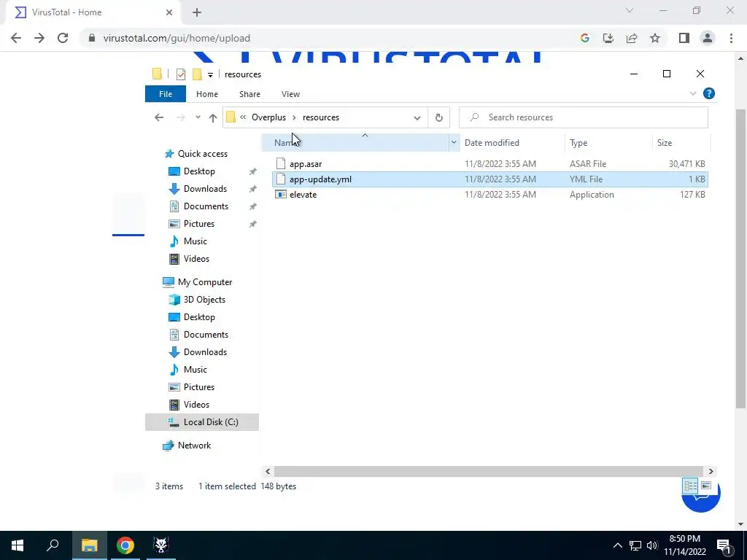Viewport: 747px width, 560px height.
Task: Open Videos under My Computer
Action: point(196,404)
